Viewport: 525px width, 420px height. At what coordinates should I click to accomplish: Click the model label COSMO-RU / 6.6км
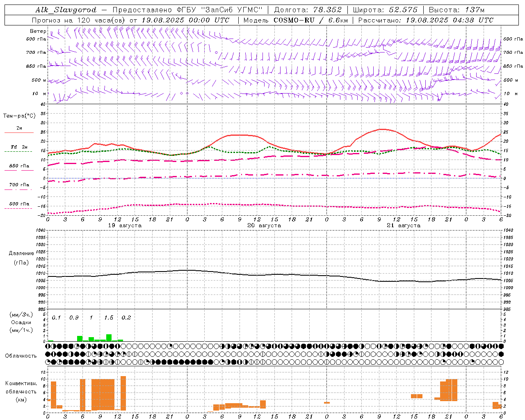310,20
